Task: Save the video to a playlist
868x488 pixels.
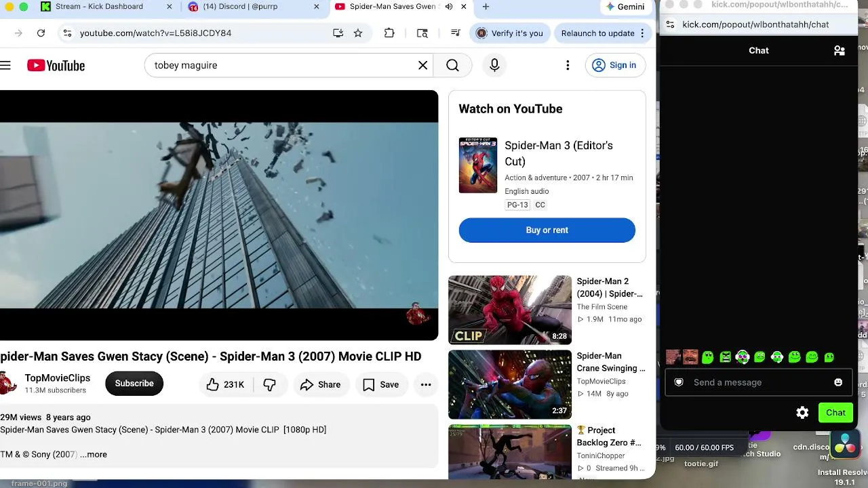Action: pos(381,384)
